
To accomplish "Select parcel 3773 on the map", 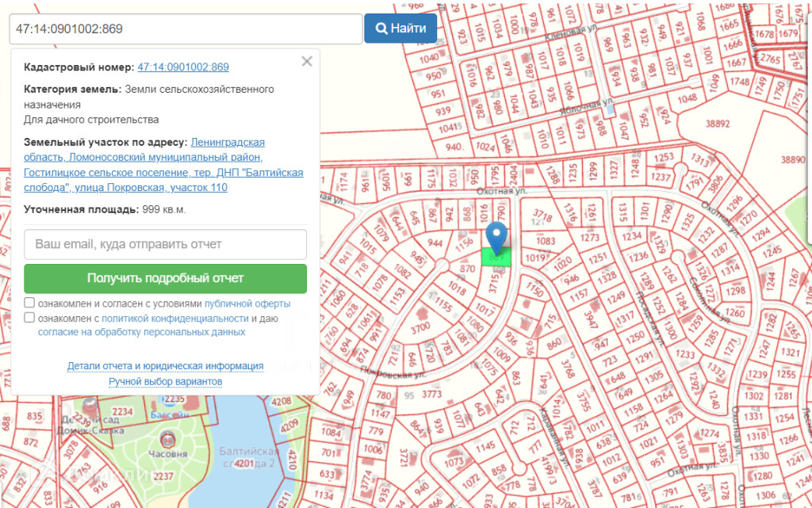I will (431, 394).
